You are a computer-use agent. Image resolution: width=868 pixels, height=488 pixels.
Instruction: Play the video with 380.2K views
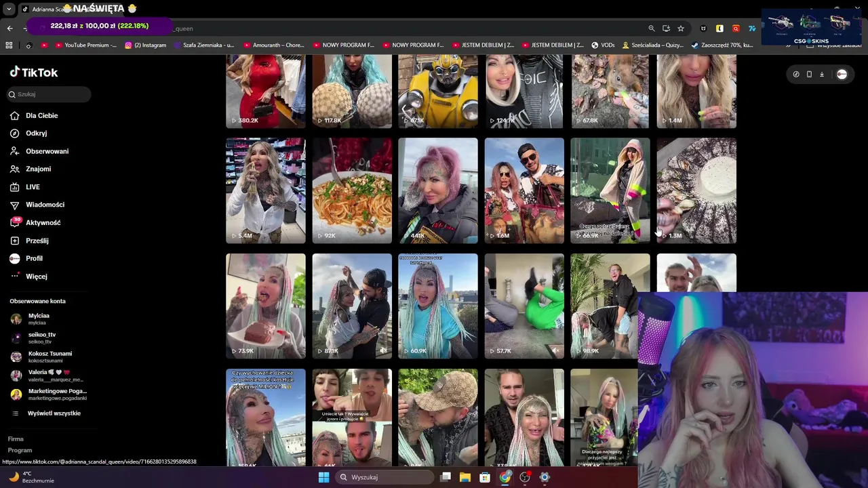click(266, 91)
